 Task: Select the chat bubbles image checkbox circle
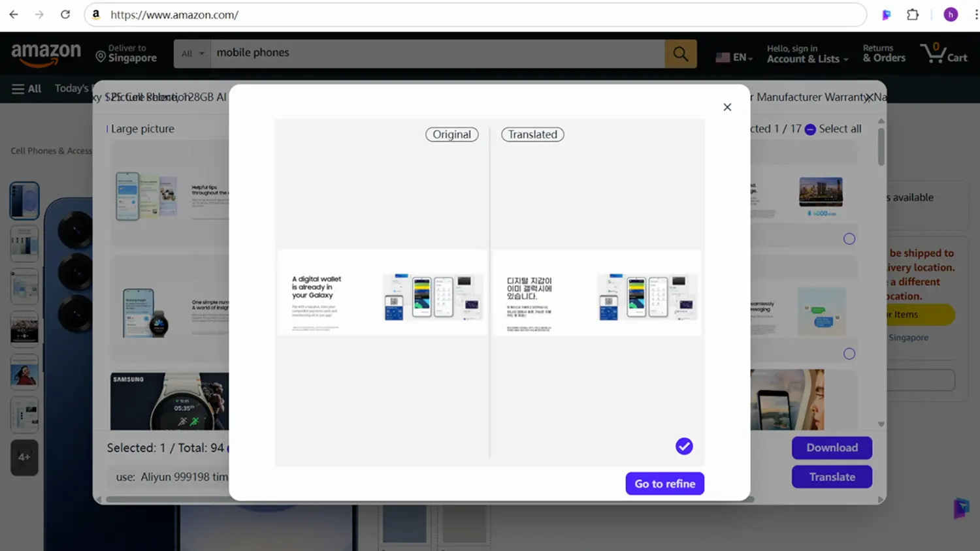click(x=849, y=354)
